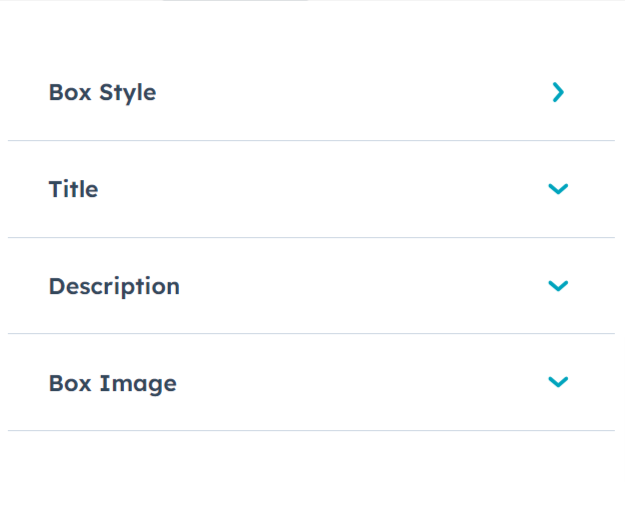Navigate into Box Style via its arrow icon
Image resolution: width=625 pixels, height=513 pixels.
(558, 93)
